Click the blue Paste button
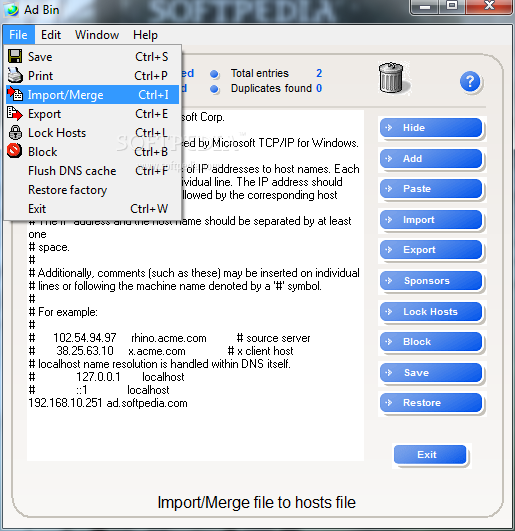Viewport: 515px width, 531px height. coord(431,189)
